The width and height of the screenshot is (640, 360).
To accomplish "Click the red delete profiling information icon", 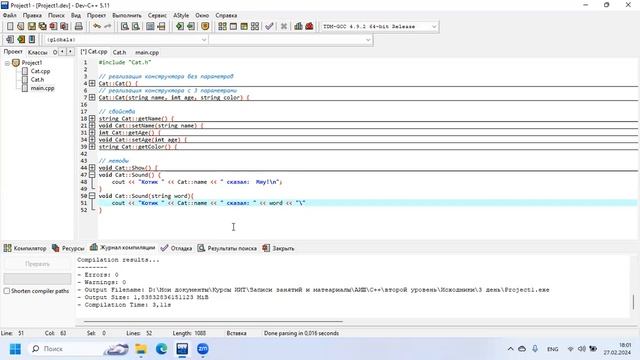I will 309,27.
